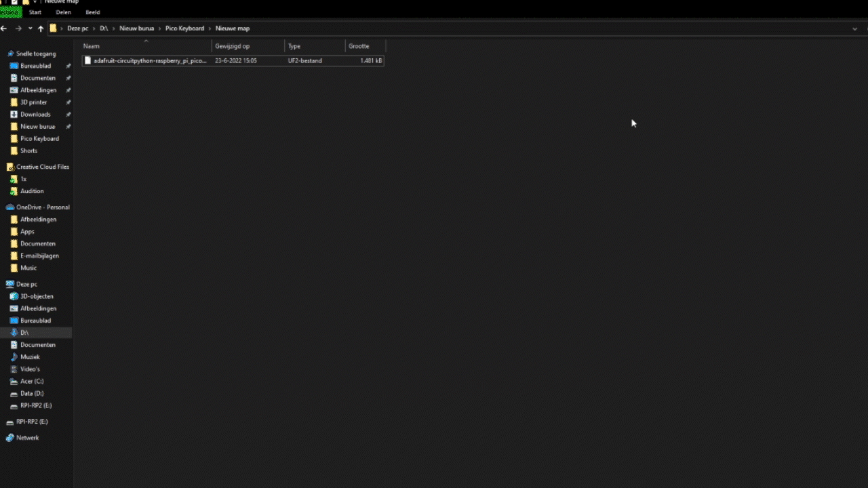Go back with the Back arrow

pyautogui.click(x=4, y=28)
